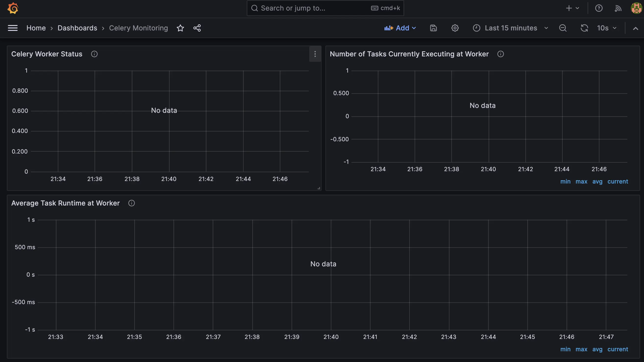This screenshot has width=644, height=362.
Task: Click 'No data' in Average Task Runtime panel
Action: tap(323, 264)
